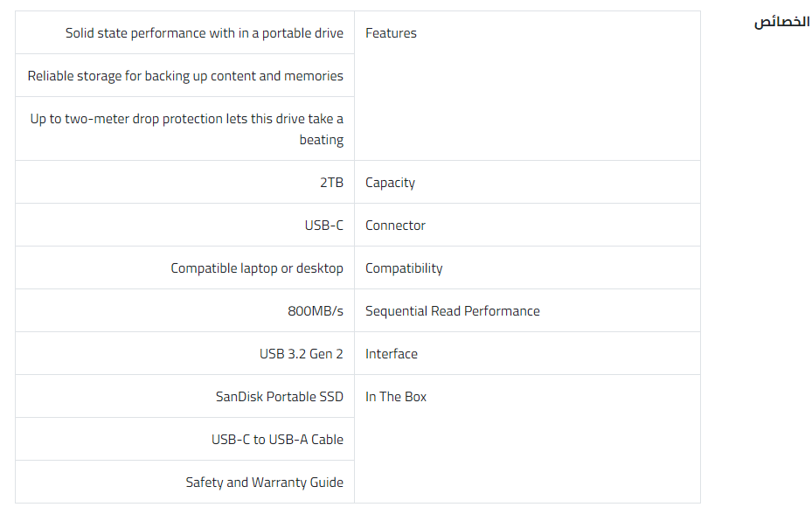The height and width of the screenshot is (521, 812).
Task: Click the 'Up to two-meter drop protection' line
Action: click(186, 119)
